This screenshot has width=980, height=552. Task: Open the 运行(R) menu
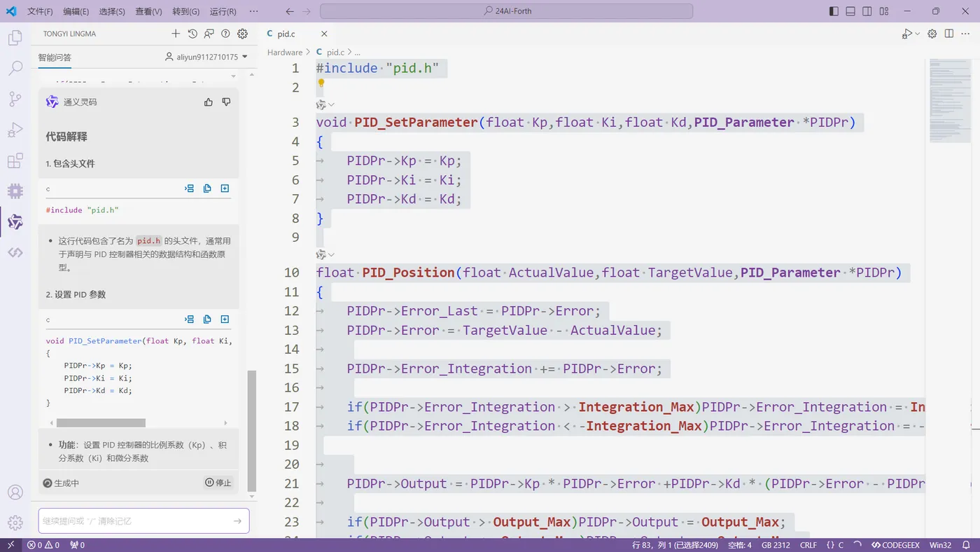223,11
